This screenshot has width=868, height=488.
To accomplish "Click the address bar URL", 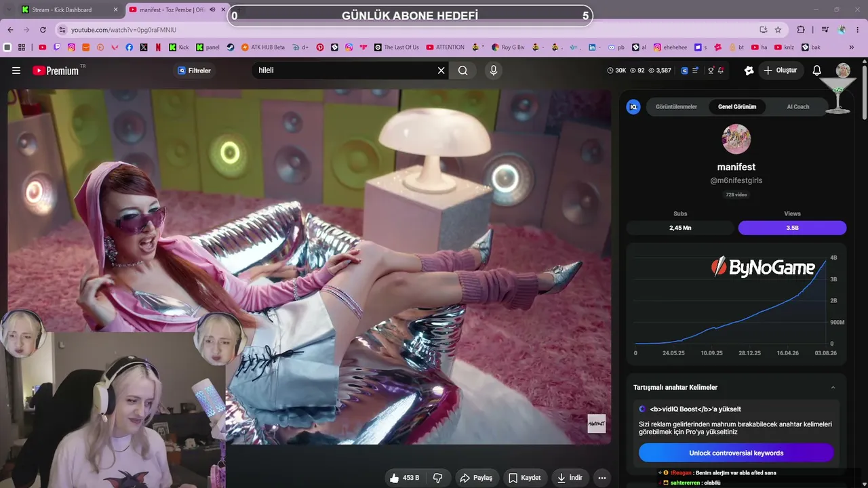I will tap(123, 30).
